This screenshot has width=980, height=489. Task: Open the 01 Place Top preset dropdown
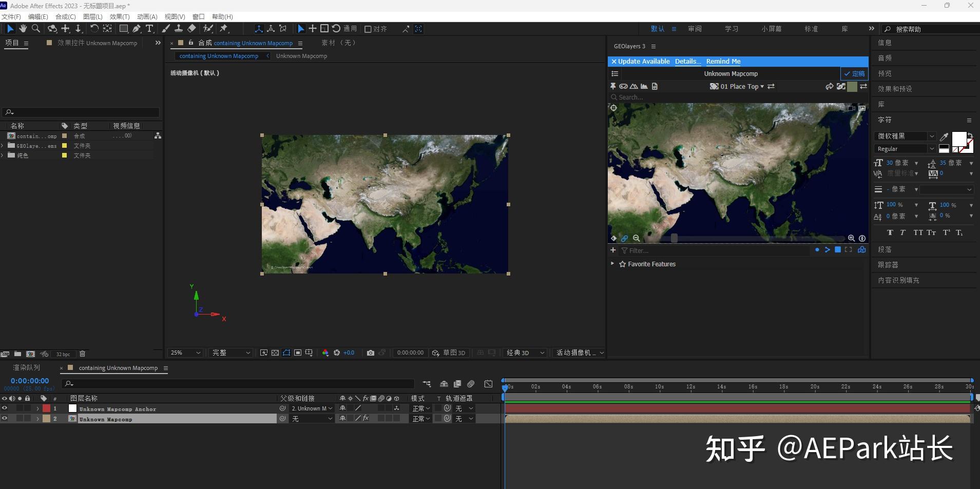tap(743, 86)
